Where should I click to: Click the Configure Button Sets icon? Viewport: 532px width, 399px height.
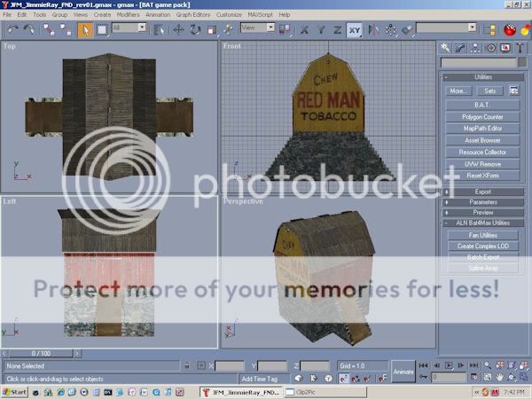coord(513,90)
